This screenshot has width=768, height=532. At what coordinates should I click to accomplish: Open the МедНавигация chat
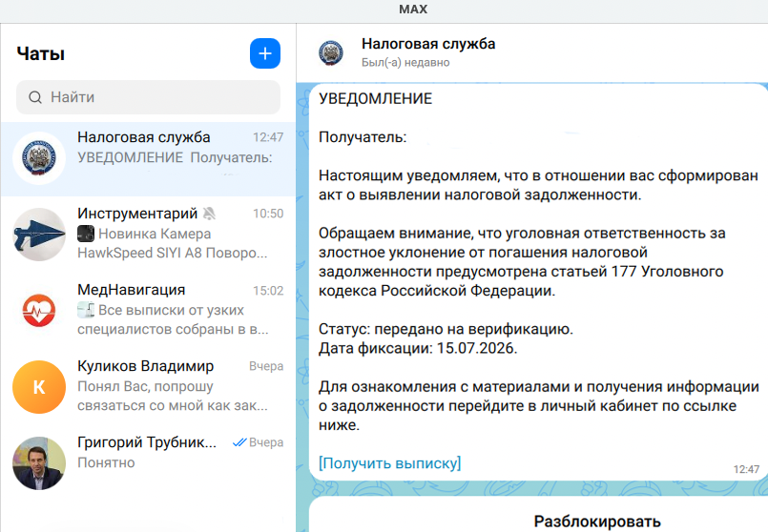click(x=149, y=310)
